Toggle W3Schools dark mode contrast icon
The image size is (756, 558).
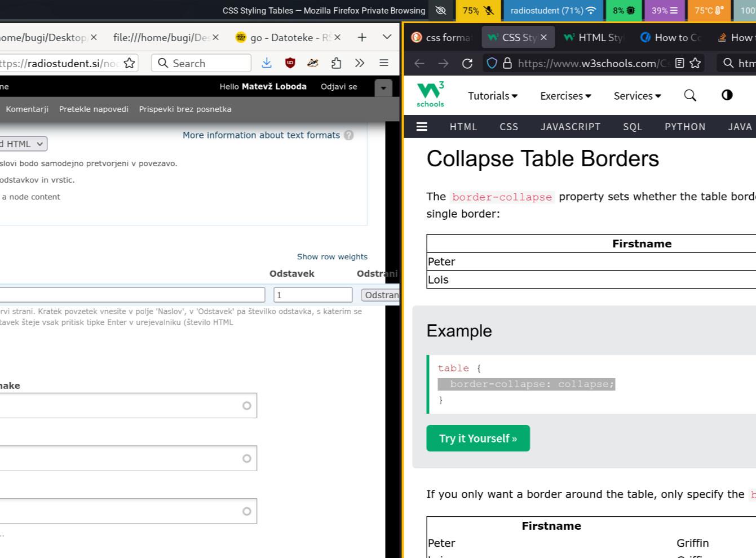point(727,95)
